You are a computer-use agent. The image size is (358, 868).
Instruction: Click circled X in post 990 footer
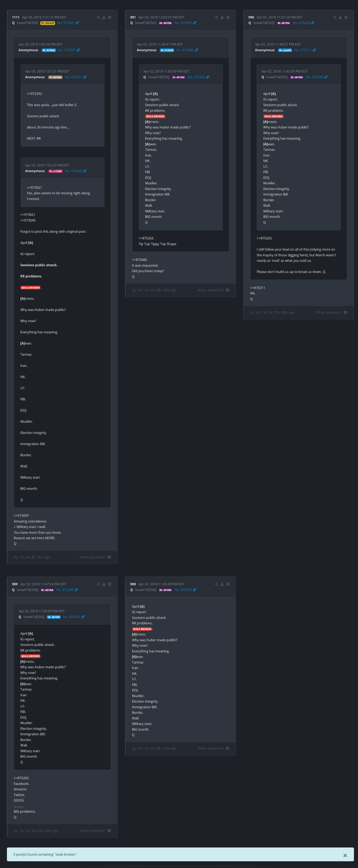coord(346,312)
